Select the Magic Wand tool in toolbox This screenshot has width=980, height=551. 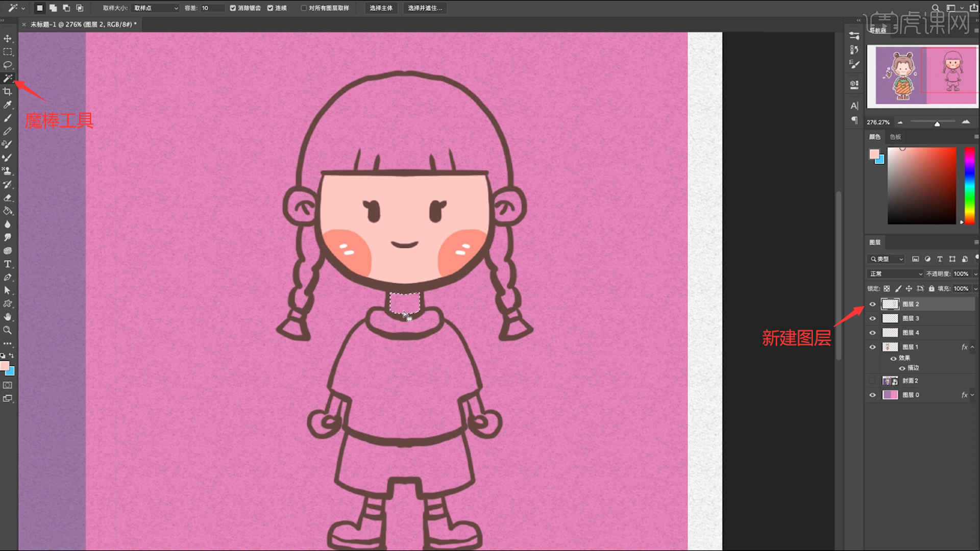8,79
